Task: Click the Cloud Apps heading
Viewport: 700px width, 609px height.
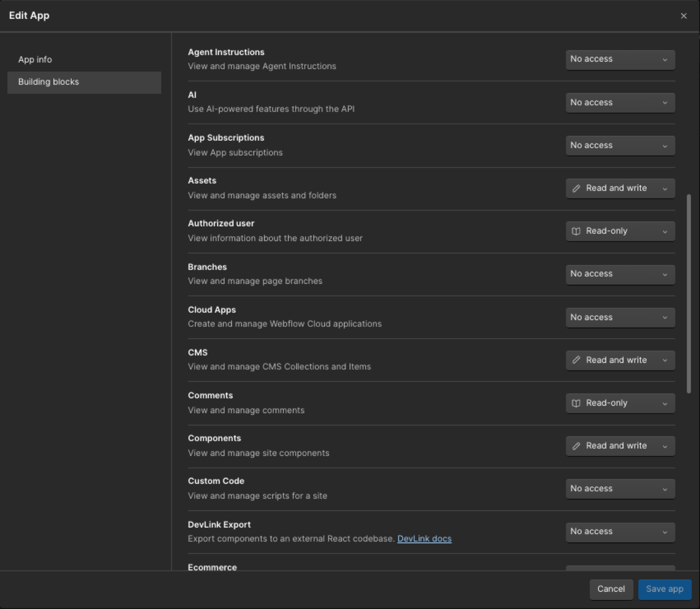Action: pos(212,310)
